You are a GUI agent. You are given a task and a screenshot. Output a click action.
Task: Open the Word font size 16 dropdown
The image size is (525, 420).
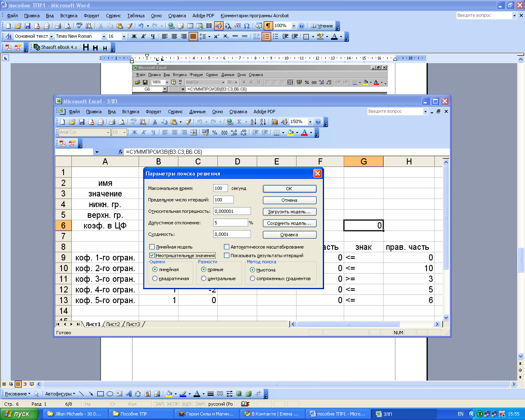pyautogui.click(x=124, y=37)
